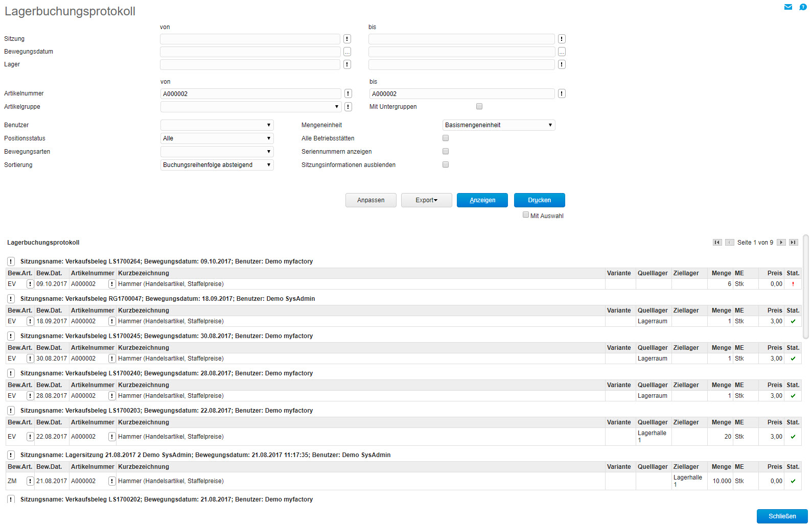Focus the Lager bis input field
This screenshot has width=812, height=525.
click(x=461, y=64)
